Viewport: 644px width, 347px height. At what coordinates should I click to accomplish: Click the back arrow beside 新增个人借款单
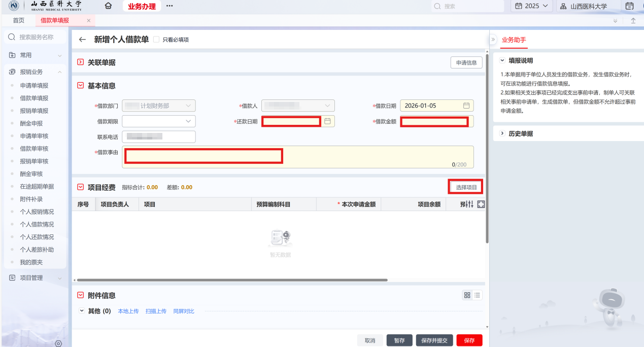pos(83,40)
